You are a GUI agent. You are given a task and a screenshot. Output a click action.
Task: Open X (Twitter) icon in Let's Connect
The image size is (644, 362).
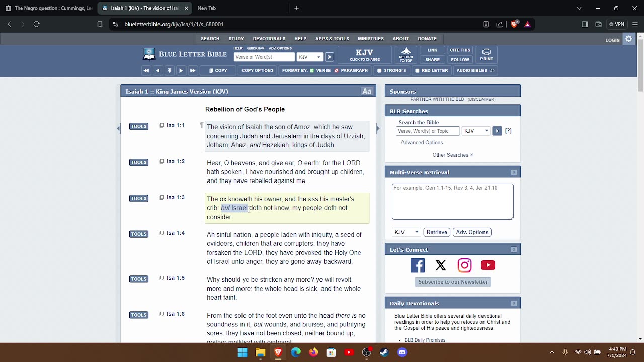click(x=441, y=265)
